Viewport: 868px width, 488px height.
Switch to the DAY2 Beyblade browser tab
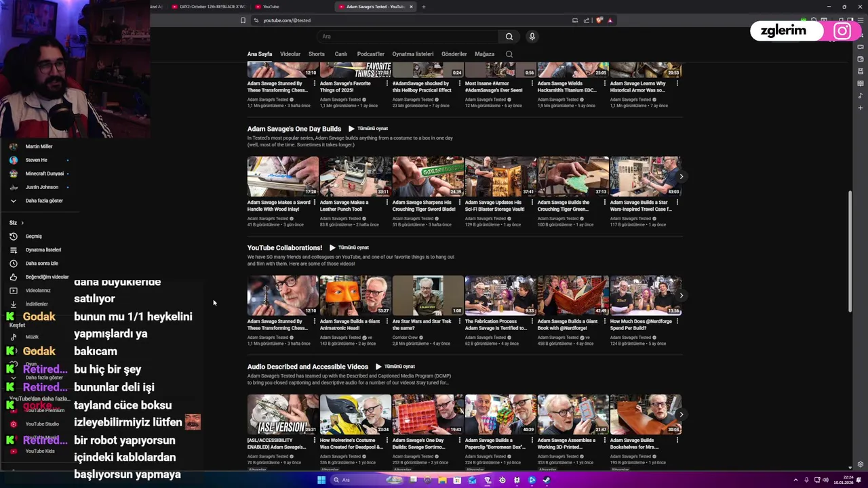(x=209, y=7)
